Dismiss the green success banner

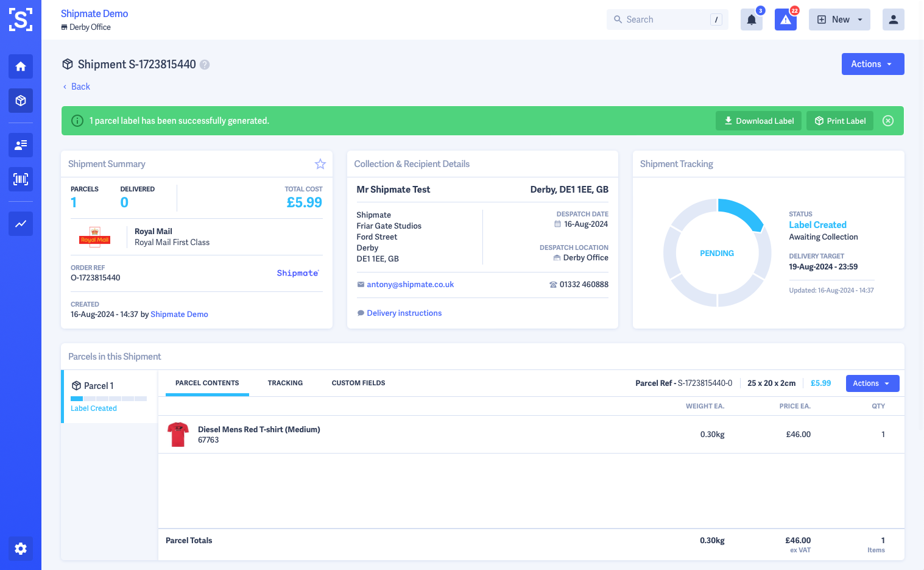[888, 121]
